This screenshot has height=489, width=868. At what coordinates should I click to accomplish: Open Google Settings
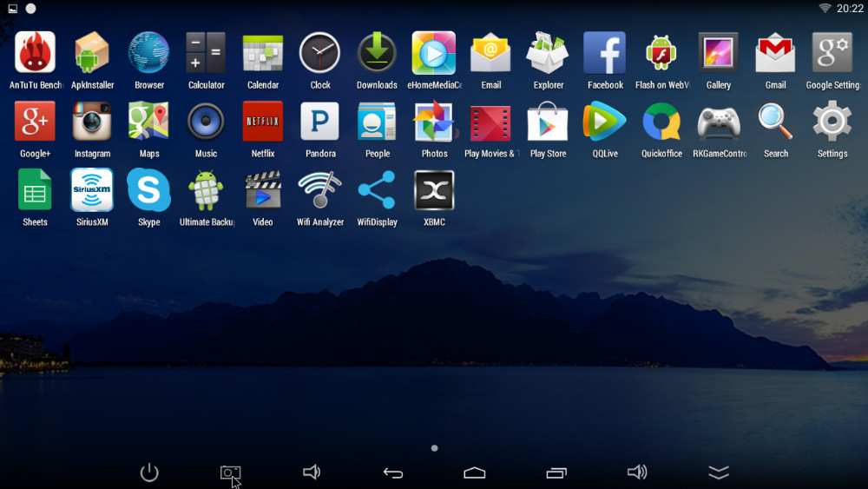pyautogui.click(x=832, y=53)
